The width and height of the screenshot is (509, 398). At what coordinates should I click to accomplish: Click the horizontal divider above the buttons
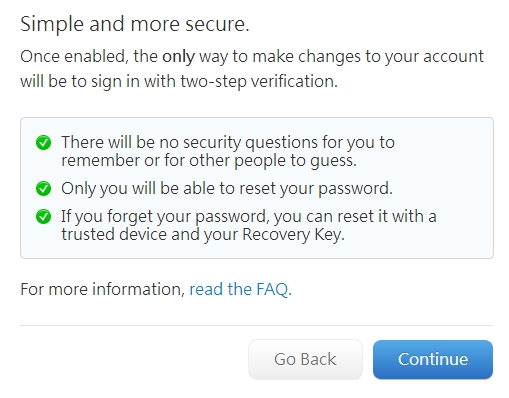256,325
